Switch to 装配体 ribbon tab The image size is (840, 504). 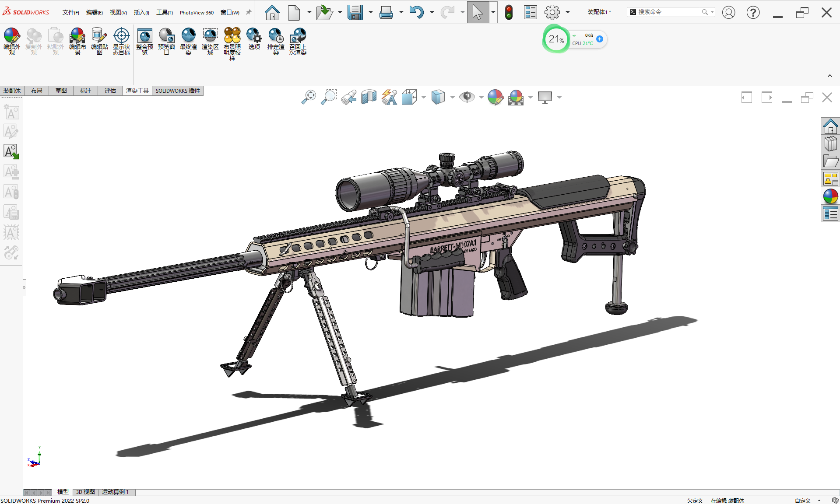point(12,91)
